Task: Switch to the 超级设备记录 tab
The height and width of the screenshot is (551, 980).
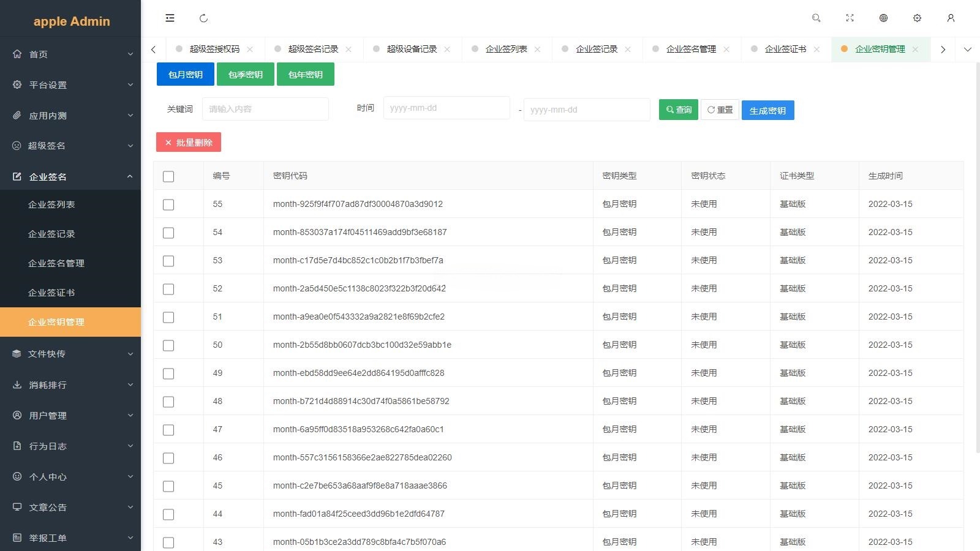Action: click(410, 49)
